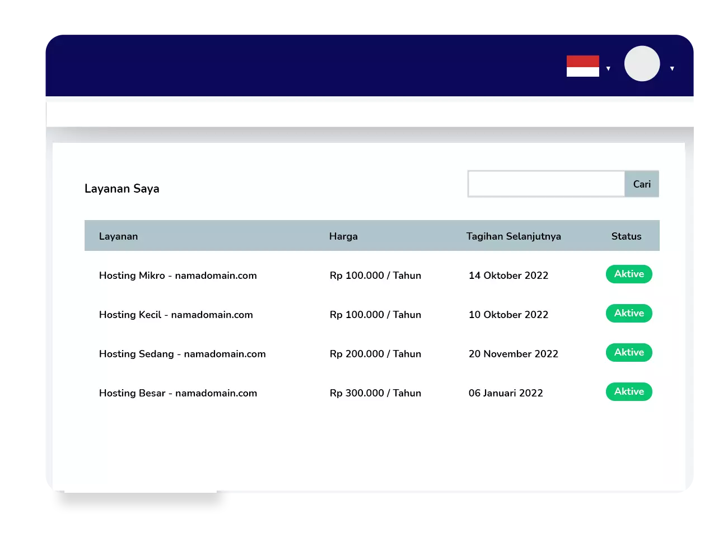The image size is (728, 560).
Task: Click the Tagihan Selanjutnya column header
Action: pyautogui.click(x=514, y=236)
